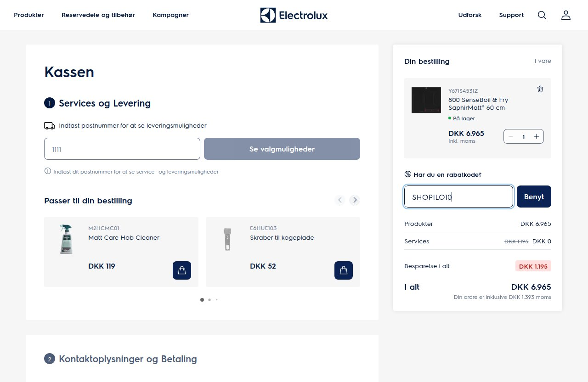Image resolution: width=588 pixels, height=382 pixels.
Task: Open Matt Care Hob Cleaner image
Action: [66, 239]
